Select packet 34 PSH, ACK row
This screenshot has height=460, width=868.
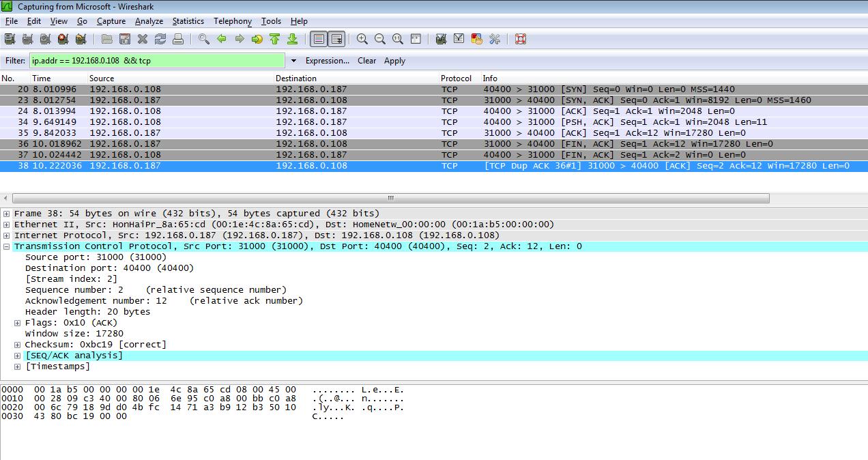coord(434,122)
